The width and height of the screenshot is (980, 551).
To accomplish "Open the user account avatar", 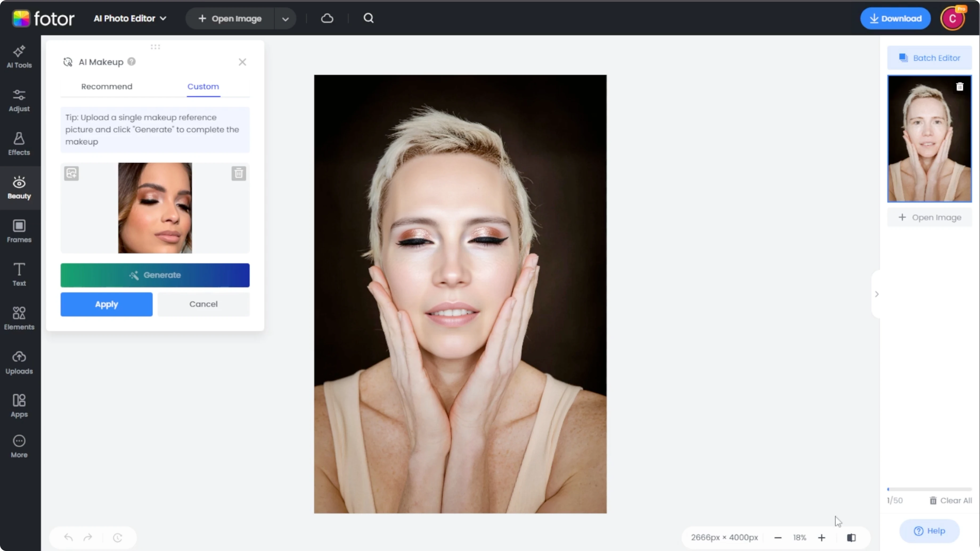I will (952, 18).
